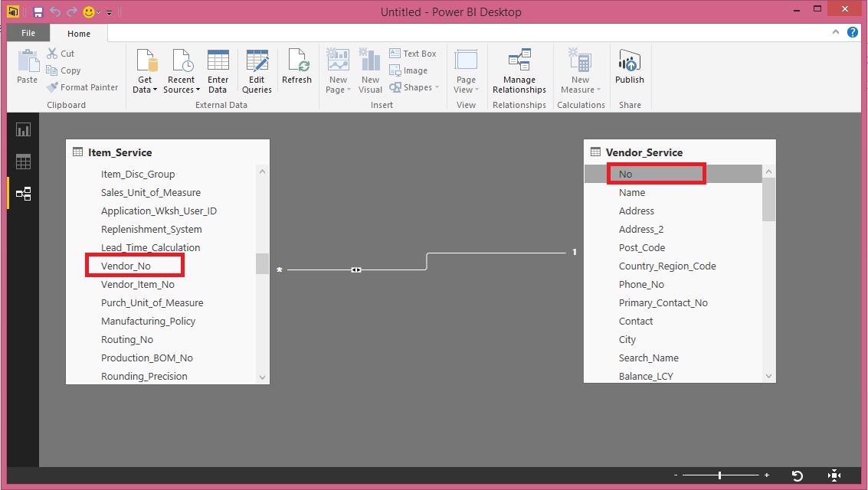
Task: Open Manage Relationships
Action: 519,69
